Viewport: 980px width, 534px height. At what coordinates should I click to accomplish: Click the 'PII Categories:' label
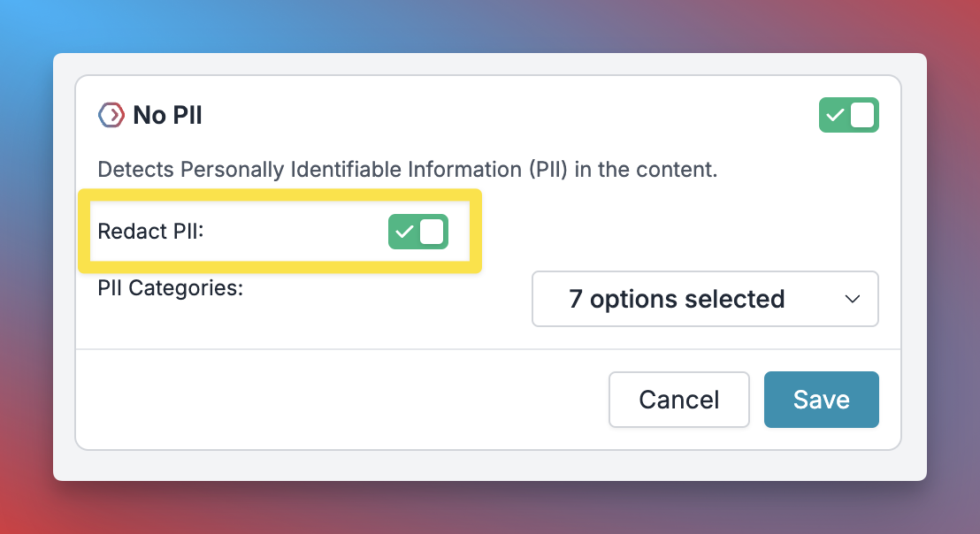point(170,288)
